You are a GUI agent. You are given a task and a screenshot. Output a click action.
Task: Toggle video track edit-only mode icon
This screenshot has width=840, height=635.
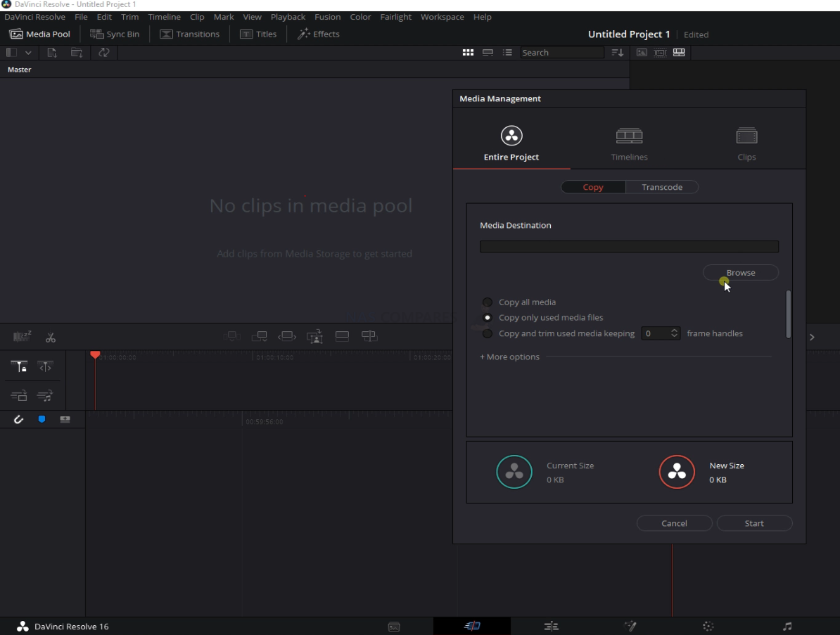click(x=19, y=396)
